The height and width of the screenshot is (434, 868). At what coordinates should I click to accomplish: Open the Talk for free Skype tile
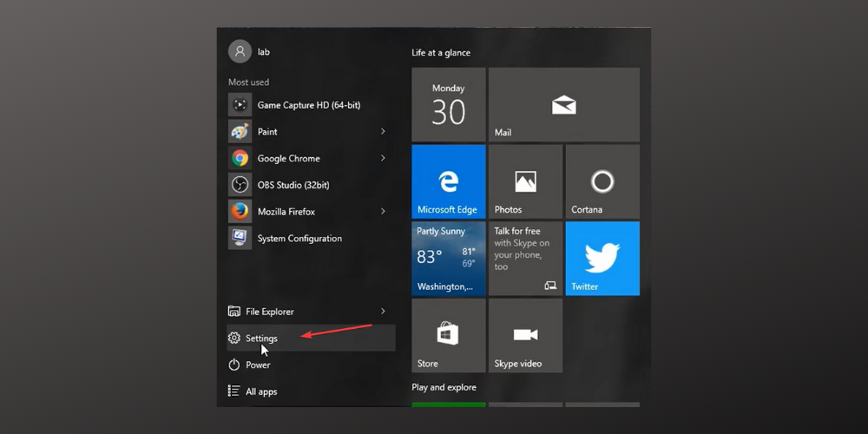(525, 259)
